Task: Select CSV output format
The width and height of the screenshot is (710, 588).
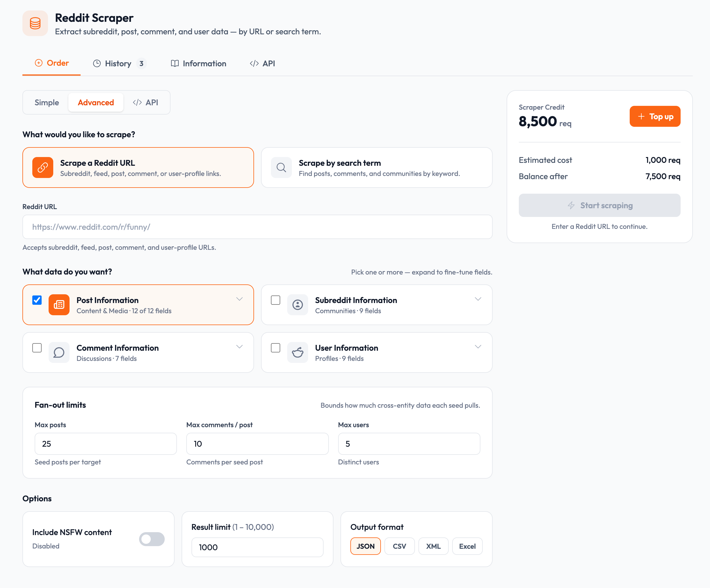Action: [400, 546]
